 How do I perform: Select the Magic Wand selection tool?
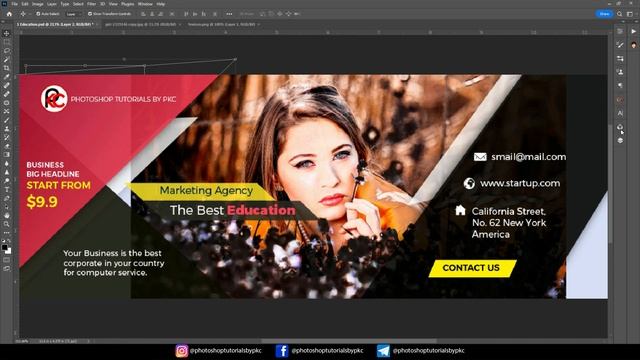click(x=7, y=60)
